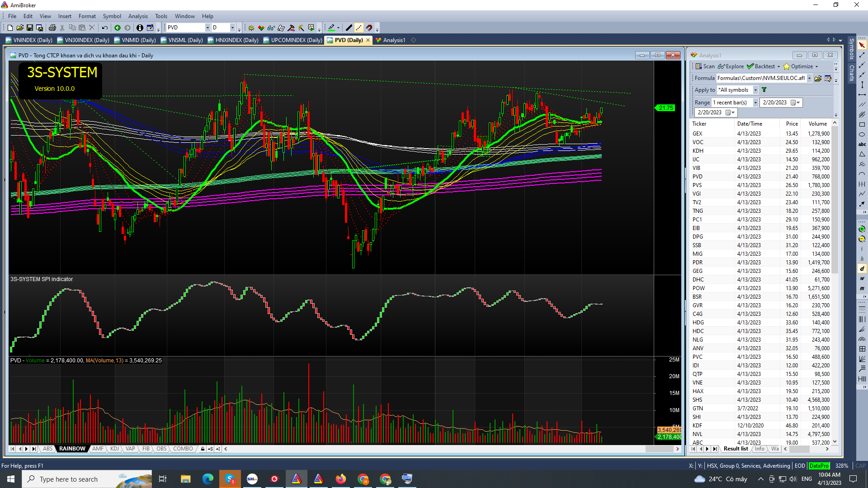Expand the Range recent bars dropdown
This screenshot has height=488, width=868.
[x=755, y=103]
